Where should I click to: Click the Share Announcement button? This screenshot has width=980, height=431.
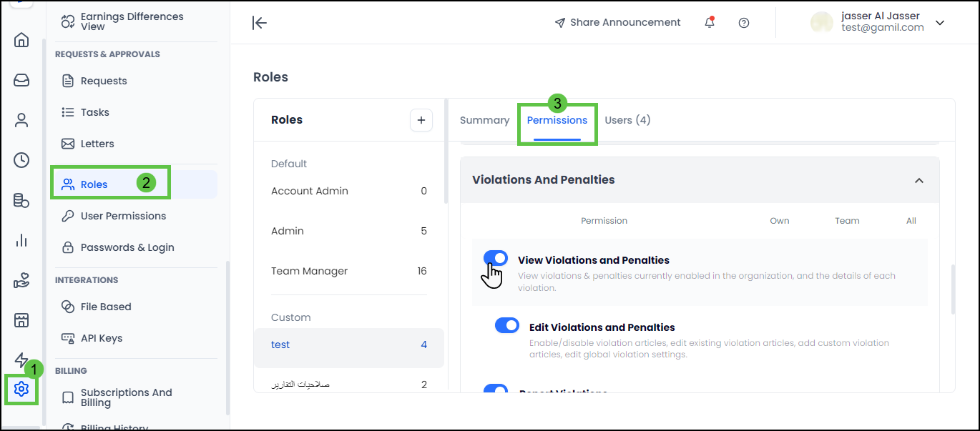coord(618,23)
